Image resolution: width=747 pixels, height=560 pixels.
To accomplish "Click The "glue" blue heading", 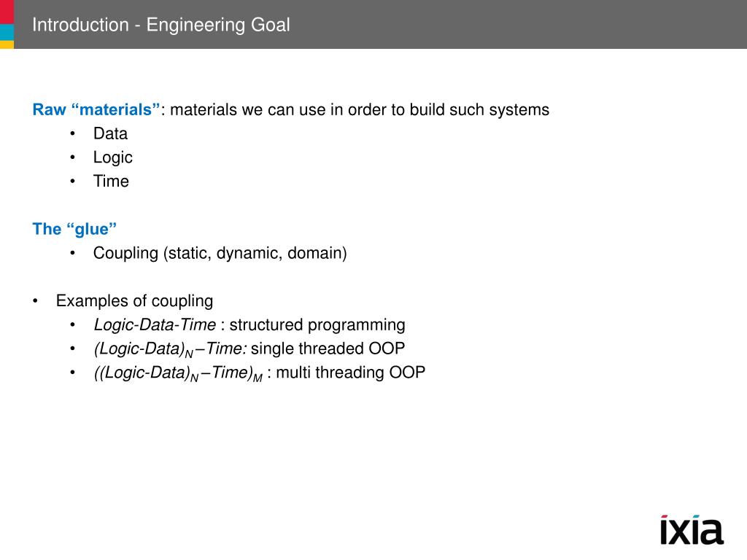I will (74, 229).
